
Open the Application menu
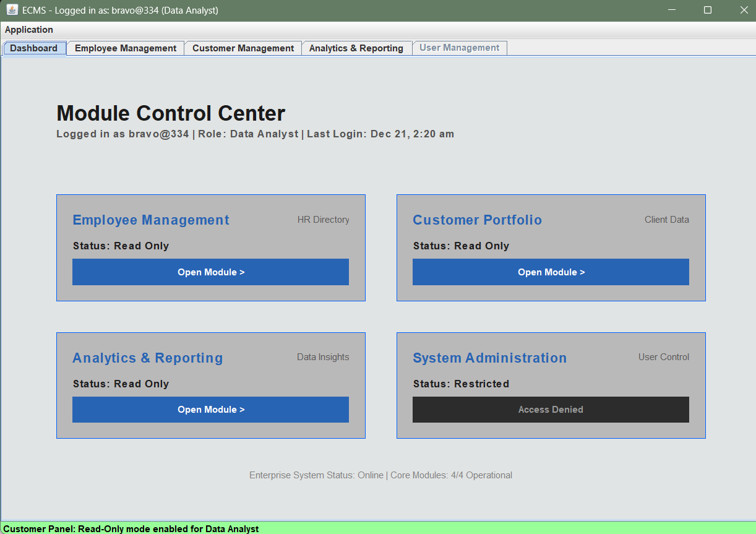pyautogui.click(x=28, y=30)
